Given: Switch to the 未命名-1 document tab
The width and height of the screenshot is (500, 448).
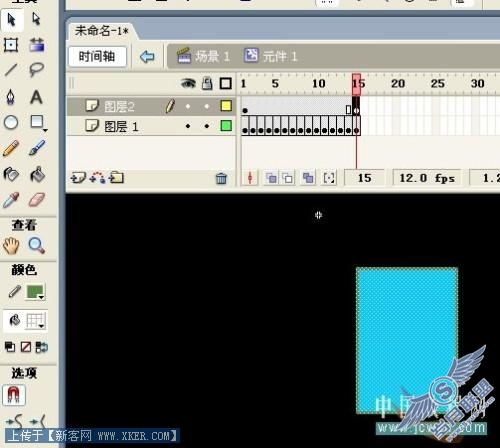Looking at the screenshot, I should [x=101, y=31].
